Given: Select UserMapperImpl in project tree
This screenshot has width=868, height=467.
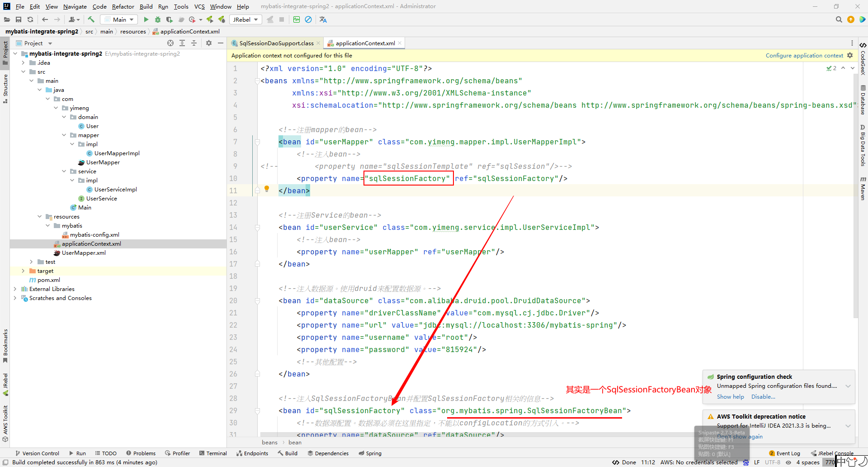Looking at the screenshot, I should click(x=117, y=153).
